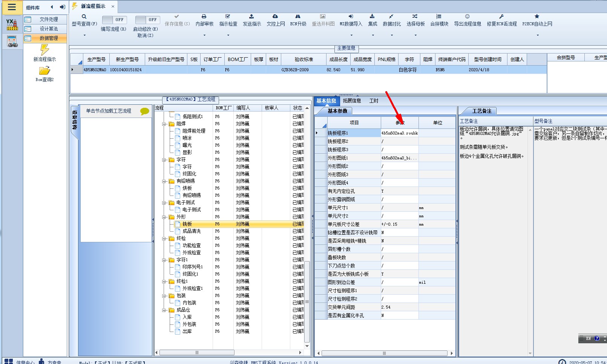Screen dimensions: 607x364
Task: Click the 型号查询 magnifier icon
Action: point(84,17)
